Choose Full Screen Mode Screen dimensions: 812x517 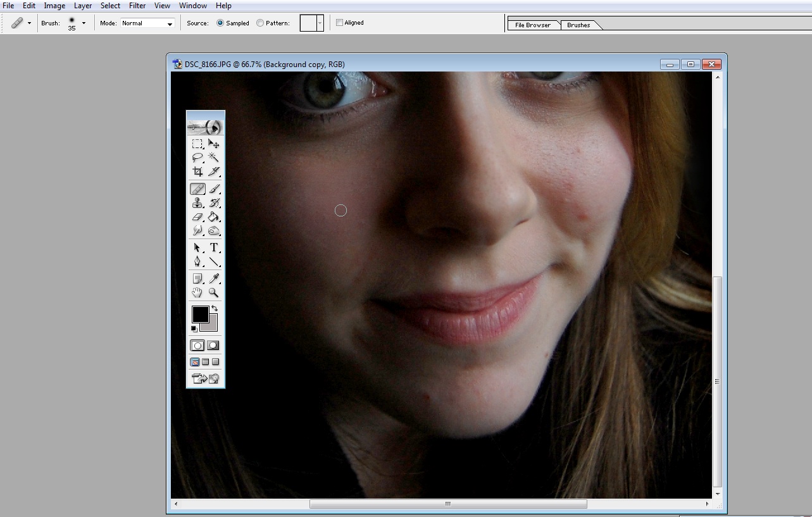215,362
